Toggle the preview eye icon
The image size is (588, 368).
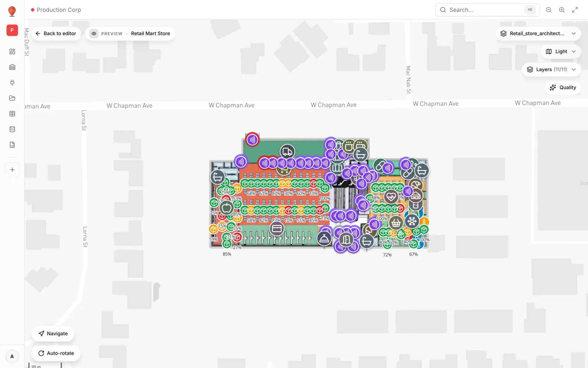coord(94,33)
